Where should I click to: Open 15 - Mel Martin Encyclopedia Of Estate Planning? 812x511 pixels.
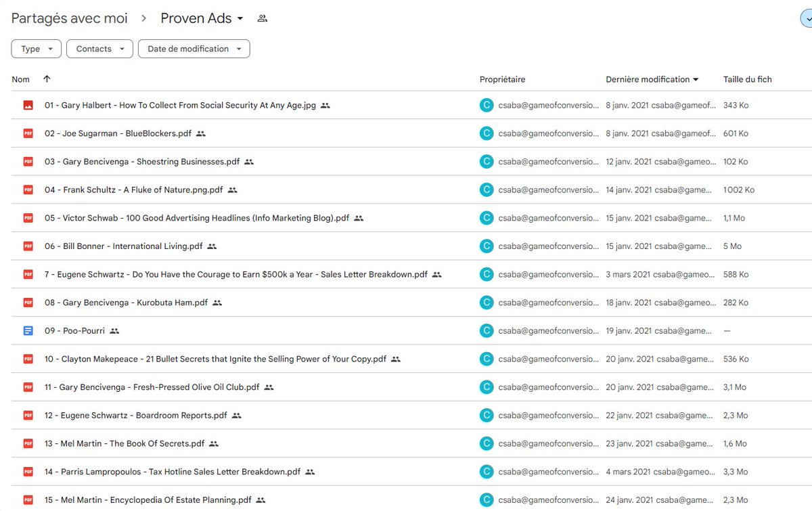click(148, 500)
